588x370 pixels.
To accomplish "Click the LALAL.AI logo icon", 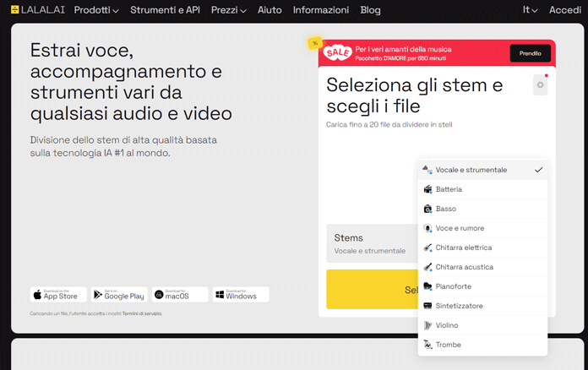I will [14, 10].
